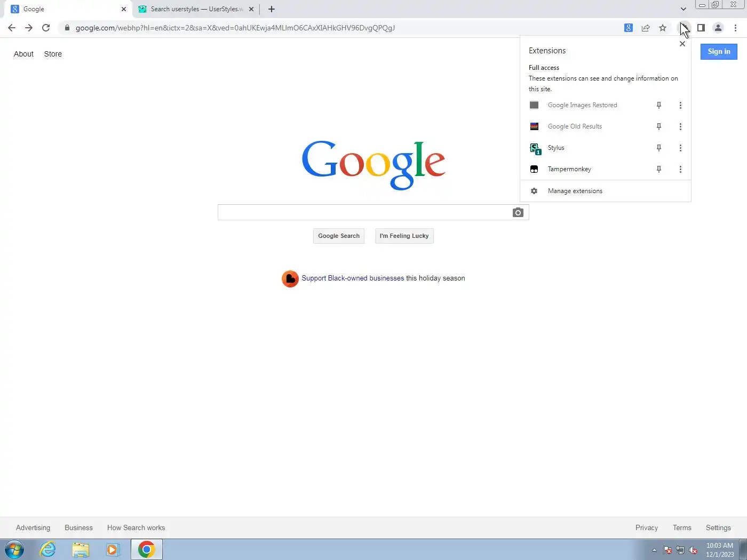Close the Extensions popup panel
747x560 pixels.
(x=682, y=44)
